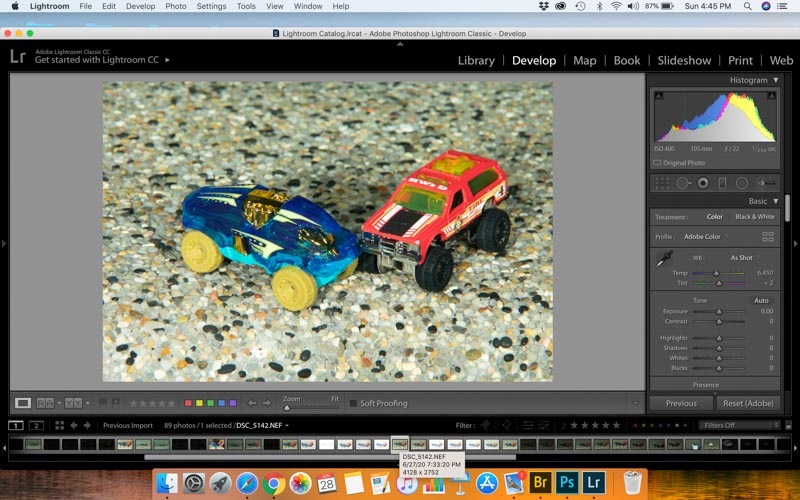Open Before/After left-right view options dropdown

[x=59, y=403]
